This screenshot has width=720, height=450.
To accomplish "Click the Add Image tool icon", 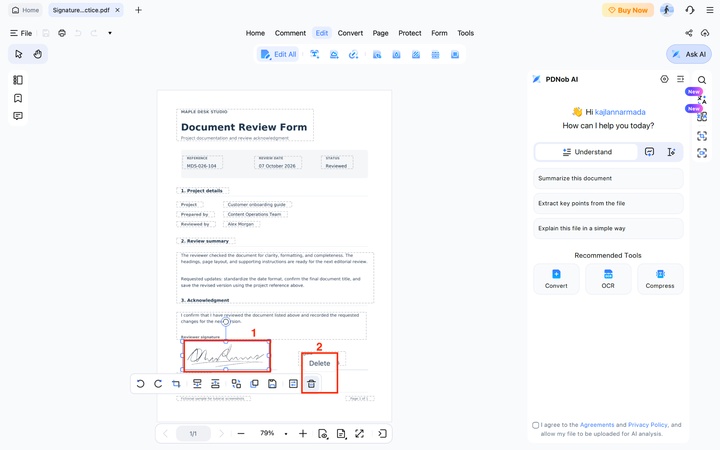I will 334,54.
